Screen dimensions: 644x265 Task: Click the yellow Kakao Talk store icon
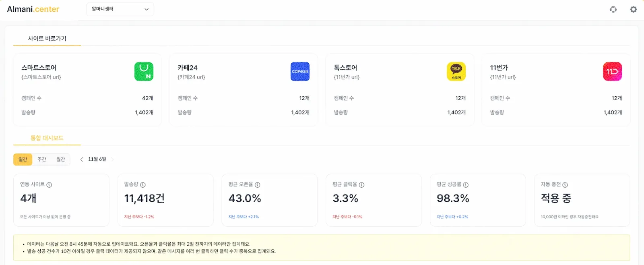click(x=456, y=71)
